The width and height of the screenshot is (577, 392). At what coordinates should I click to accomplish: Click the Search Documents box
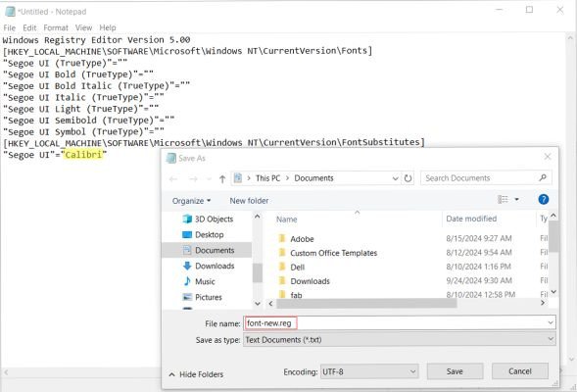click(x=486, y=178)
